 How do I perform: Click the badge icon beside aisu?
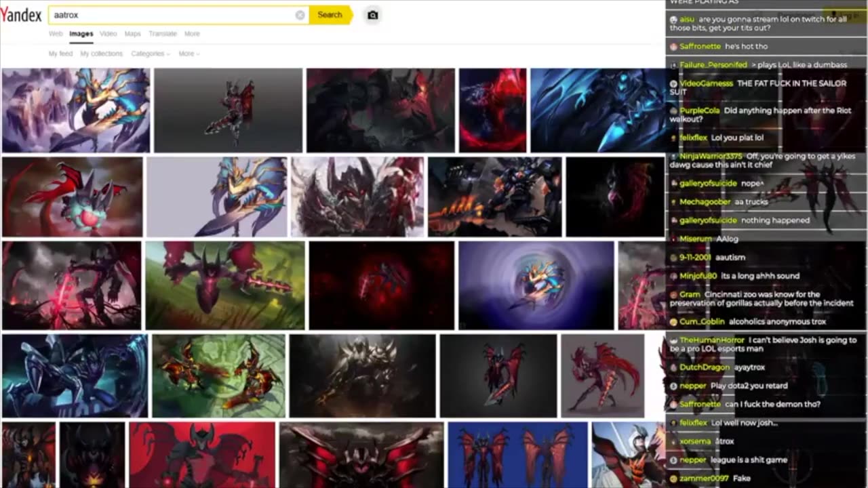pyautogui.click(x=673, y=20)
